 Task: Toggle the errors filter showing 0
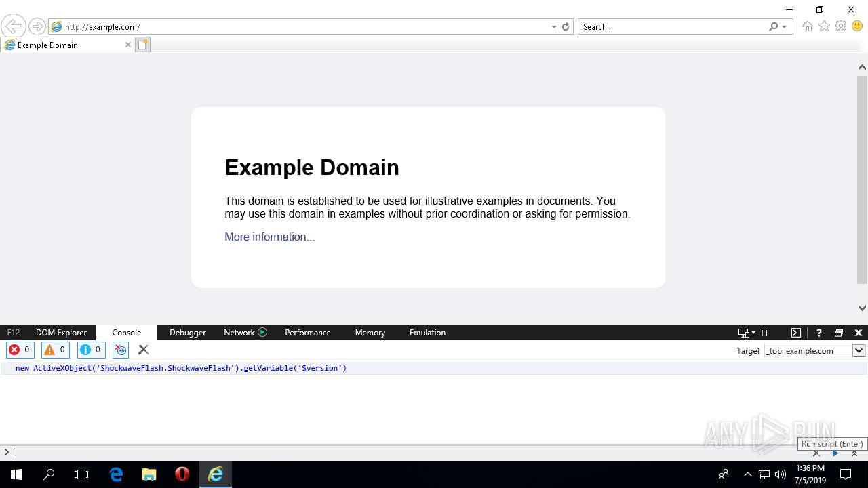click(x=20, y=350)
